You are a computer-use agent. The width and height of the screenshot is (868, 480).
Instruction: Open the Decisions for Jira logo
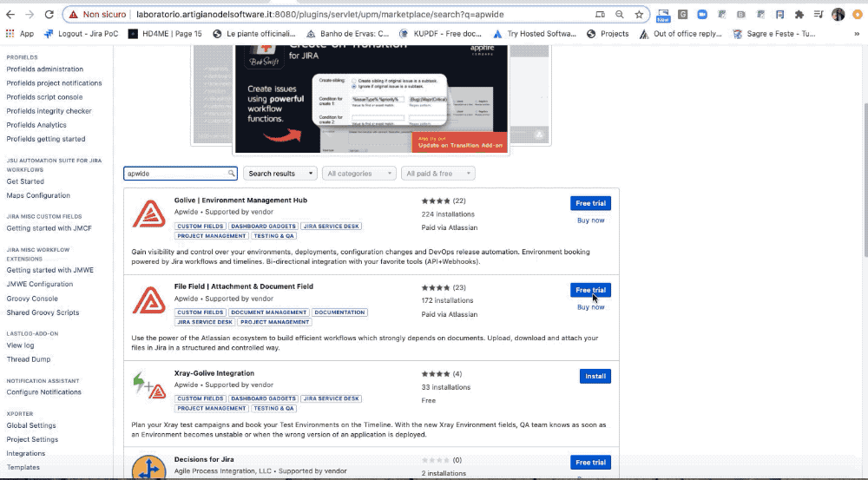[x=149, y=467]
